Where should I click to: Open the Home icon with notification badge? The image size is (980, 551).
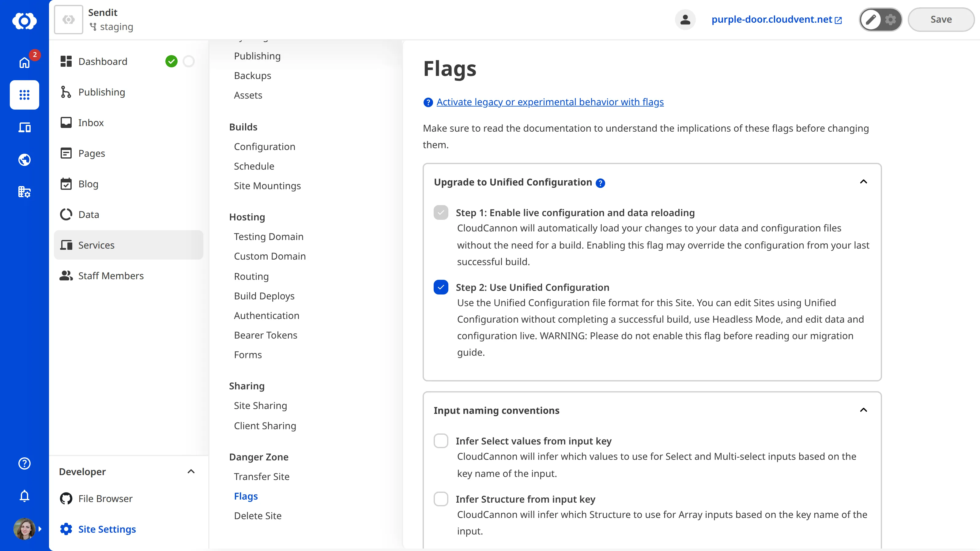tap(24, 62)
